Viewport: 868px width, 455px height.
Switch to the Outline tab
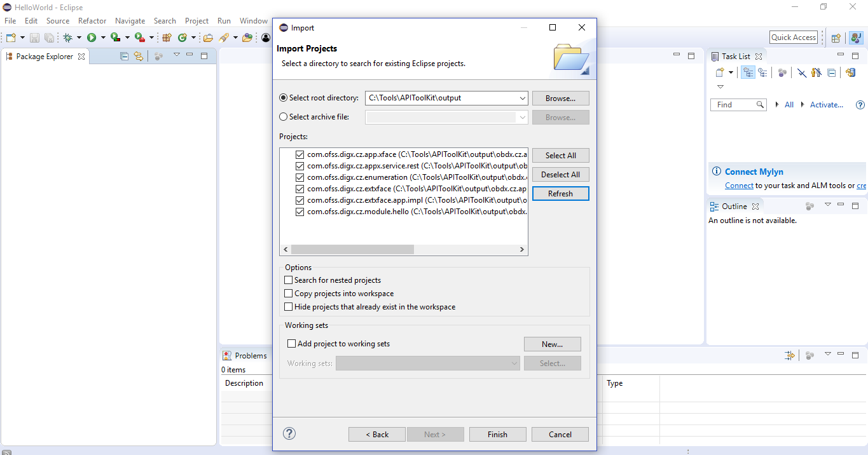(x=734, y=207)
